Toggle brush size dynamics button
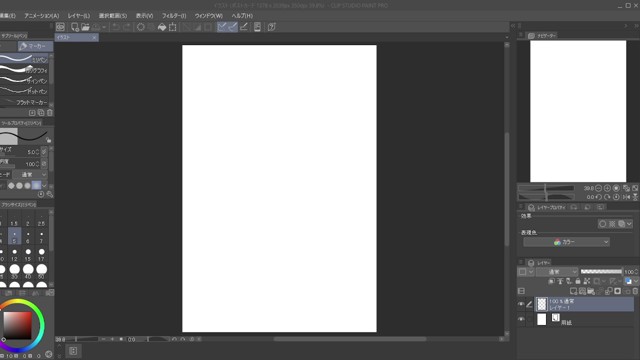Viewport: 640px width, 360px height. [44, 152]
